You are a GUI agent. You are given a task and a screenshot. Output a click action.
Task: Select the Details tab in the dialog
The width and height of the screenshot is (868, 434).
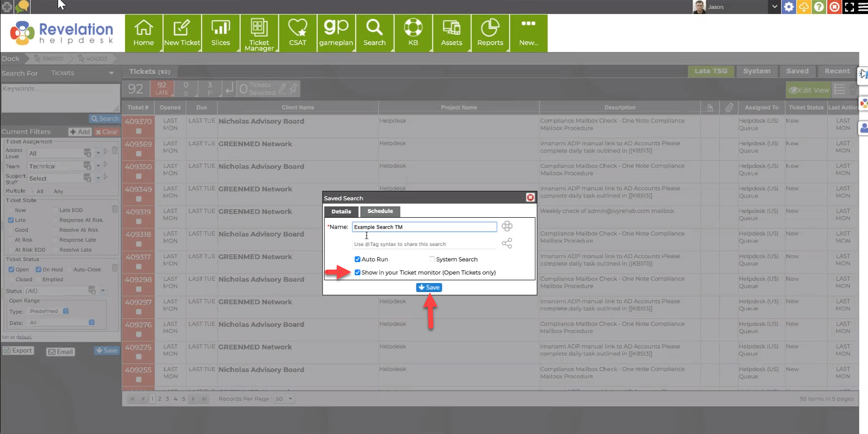341,211
